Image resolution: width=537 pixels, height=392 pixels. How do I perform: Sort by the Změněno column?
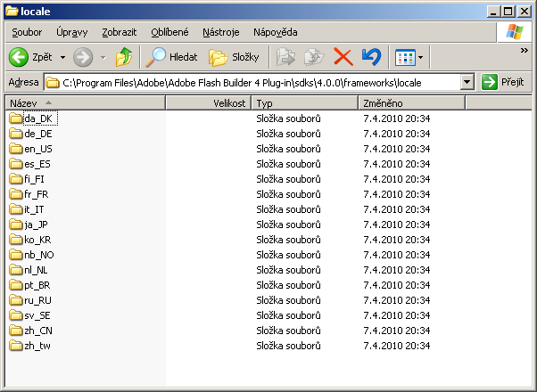click(x=411, y=103)
